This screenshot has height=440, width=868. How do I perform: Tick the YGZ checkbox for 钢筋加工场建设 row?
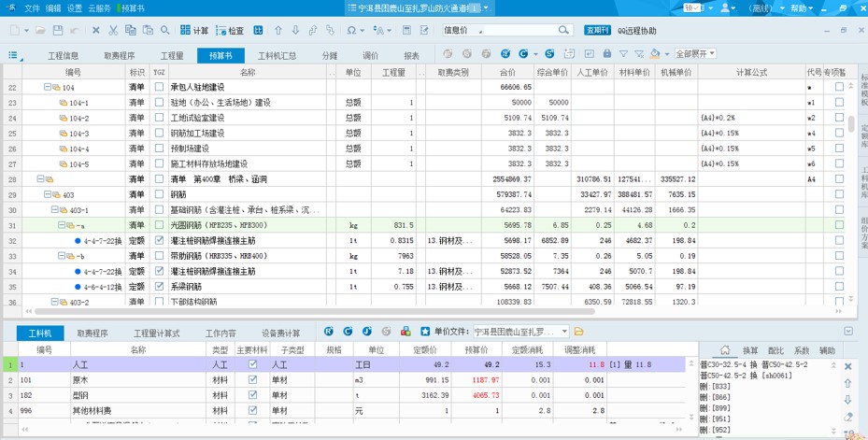coord(160,133)
